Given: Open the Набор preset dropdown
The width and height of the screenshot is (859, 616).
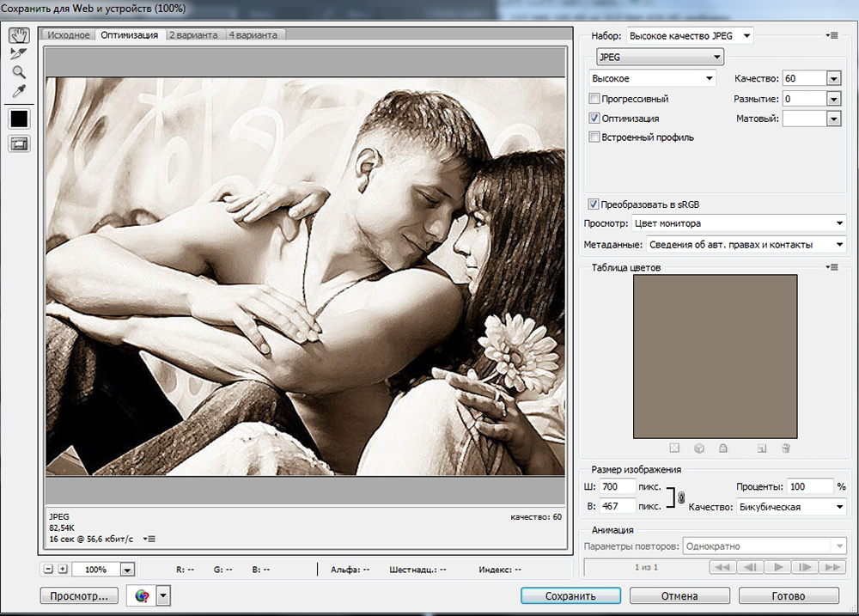Looking at the screenshot, I should tap(690, 35).
